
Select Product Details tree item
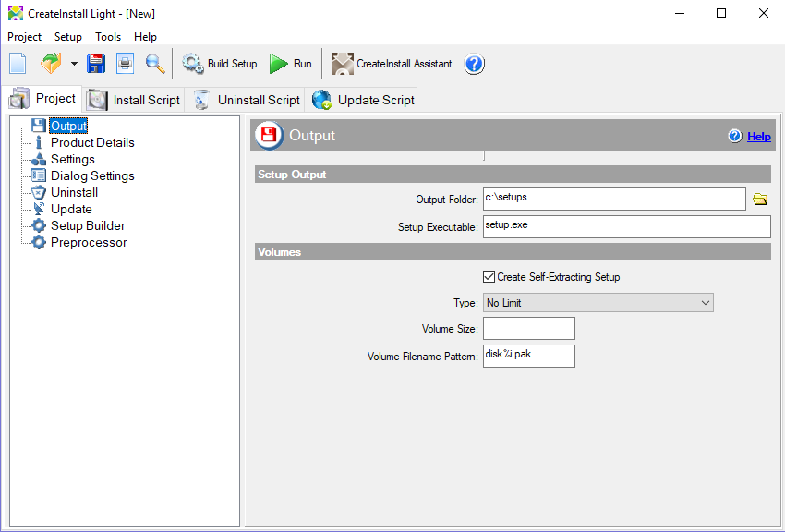click(x=92, y=142)
